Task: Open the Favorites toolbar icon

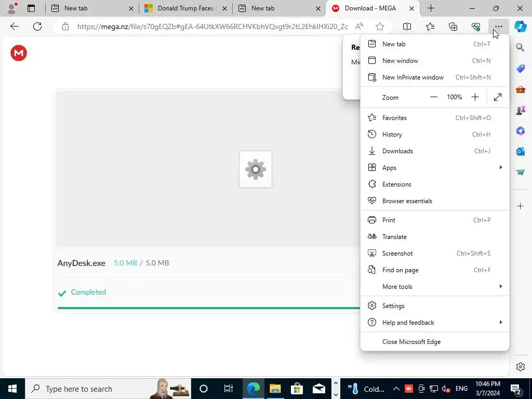Action: tap(430, 26)
